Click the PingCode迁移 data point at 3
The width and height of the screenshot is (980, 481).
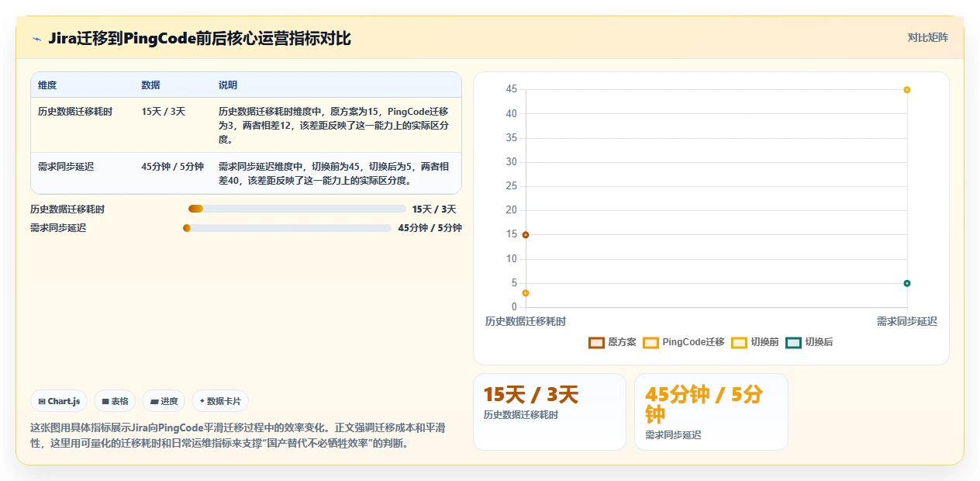point(526,293)
